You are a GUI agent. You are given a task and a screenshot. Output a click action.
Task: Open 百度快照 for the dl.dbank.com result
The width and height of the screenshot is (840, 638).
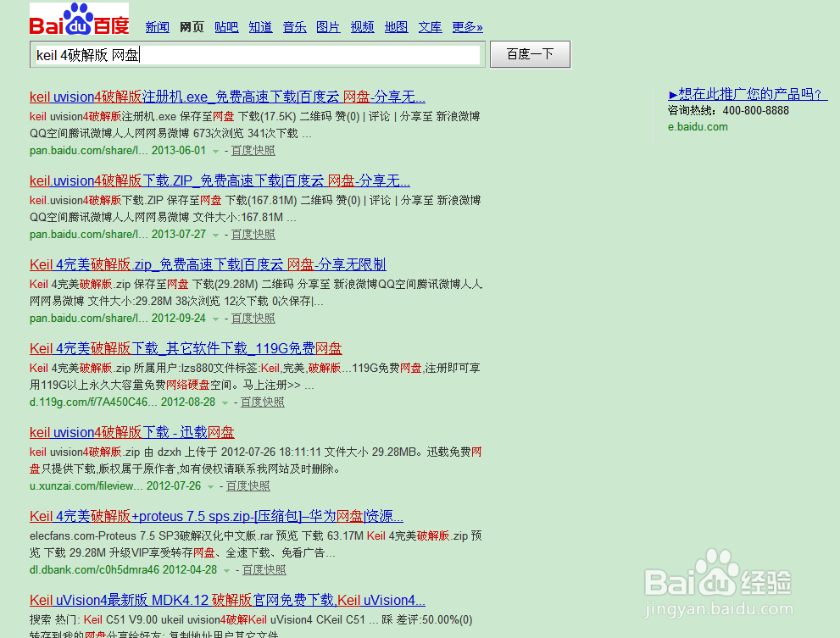point(264,570)
